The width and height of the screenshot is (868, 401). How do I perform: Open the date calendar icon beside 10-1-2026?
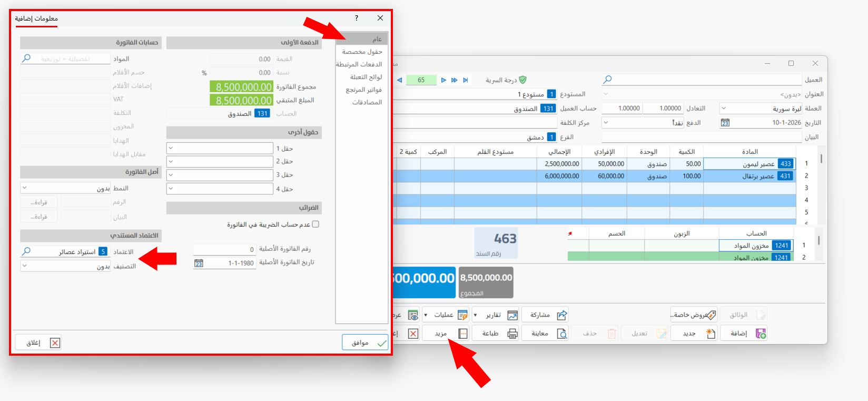tap(725, 123)
